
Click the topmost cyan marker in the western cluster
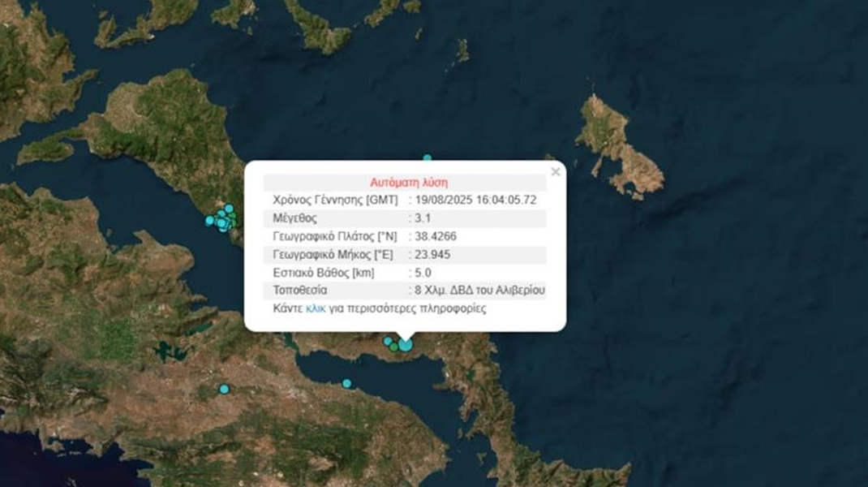(229, 209)
